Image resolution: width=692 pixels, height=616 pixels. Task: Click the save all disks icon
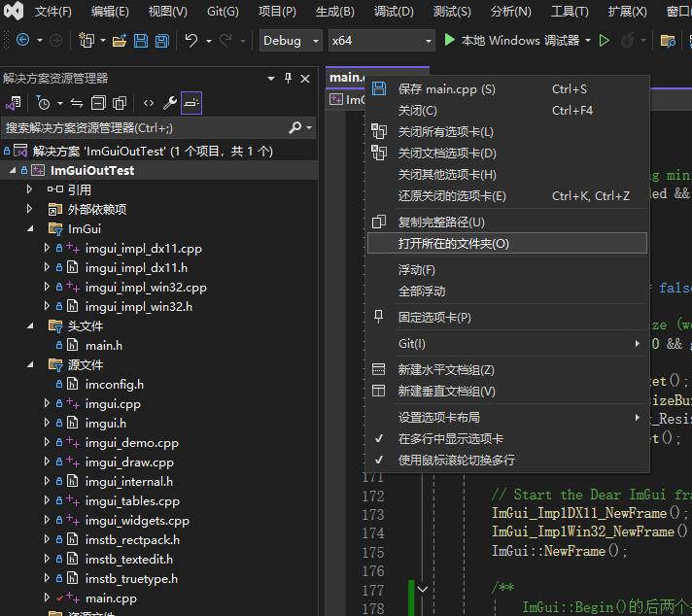(x=162, y=41)
